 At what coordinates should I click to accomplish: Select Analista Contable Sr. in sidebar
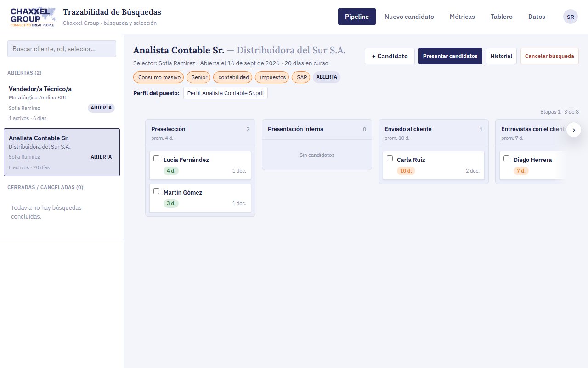tap(62, 152)
